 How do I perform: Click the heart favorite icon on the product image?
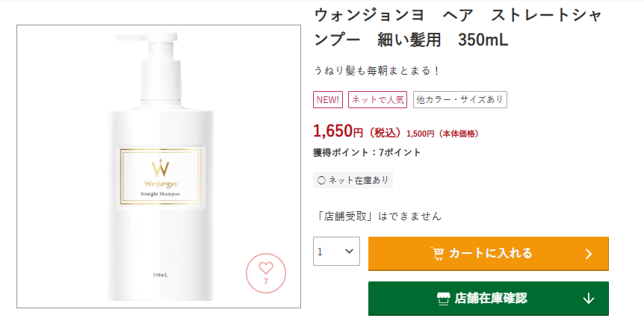click(x=266, y=268)
